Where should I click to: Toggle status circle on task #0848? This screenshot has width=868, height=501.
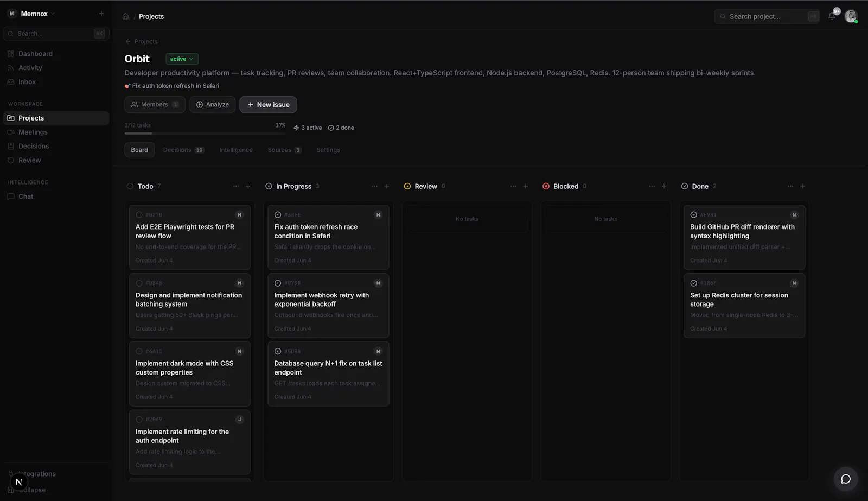pos(139,283)
